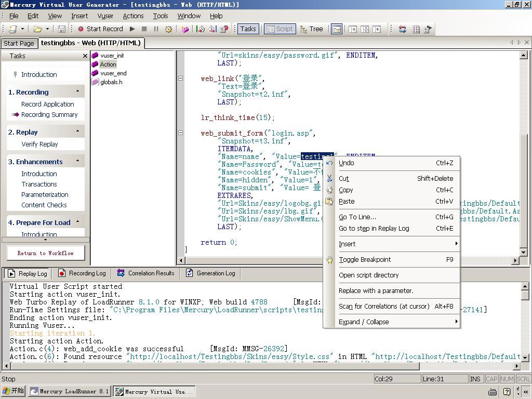Open the Open-file dropdown arrow
The width and height of the screenshot is (532, 399).
[x=47, y=29]
